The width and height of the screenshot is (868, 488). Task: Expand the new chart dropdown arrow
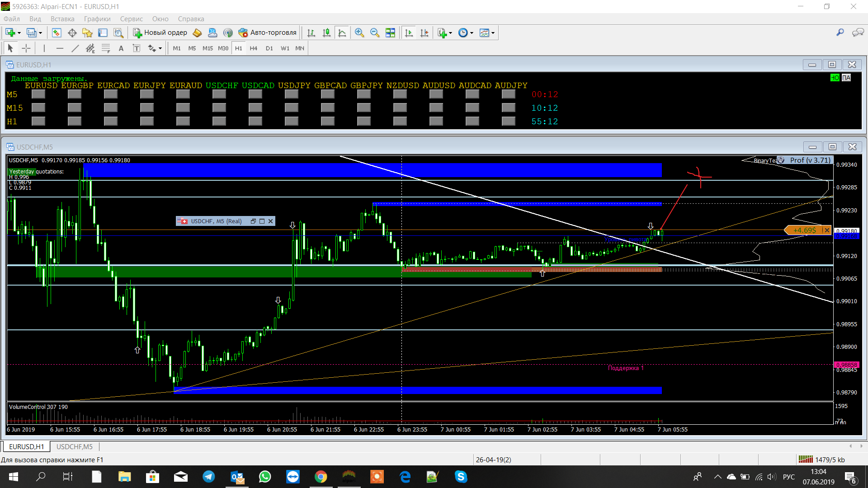pyautogui.click(x=19, y=33)
